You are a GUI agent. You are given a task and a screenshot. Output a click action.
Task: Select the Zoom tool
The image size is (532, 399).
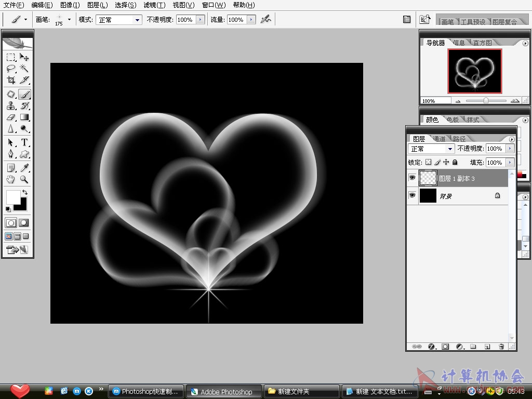point(24,179)
